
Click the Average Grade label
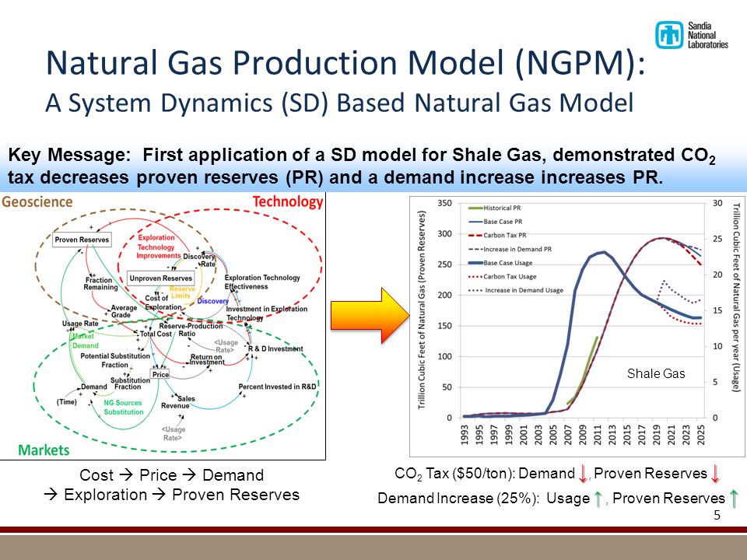(x=124, y=311)
